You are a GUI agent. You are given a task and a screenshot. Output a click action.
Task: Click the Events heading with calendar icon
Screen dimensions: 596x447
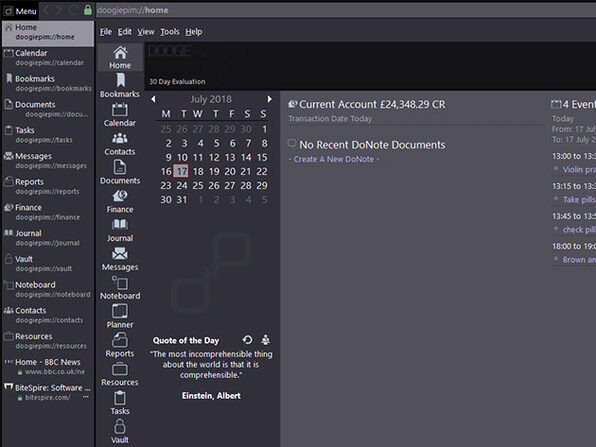[574, 104]
